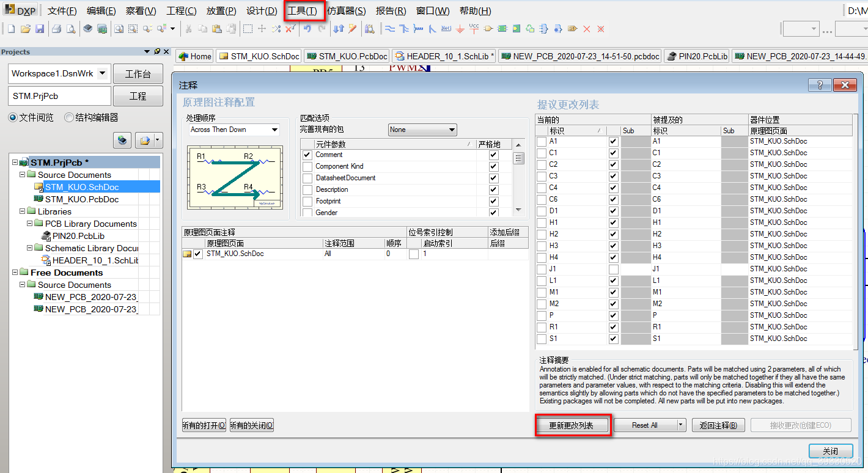
Task: Click the Cross Probe pencil icon
Action: click(353, 29)
